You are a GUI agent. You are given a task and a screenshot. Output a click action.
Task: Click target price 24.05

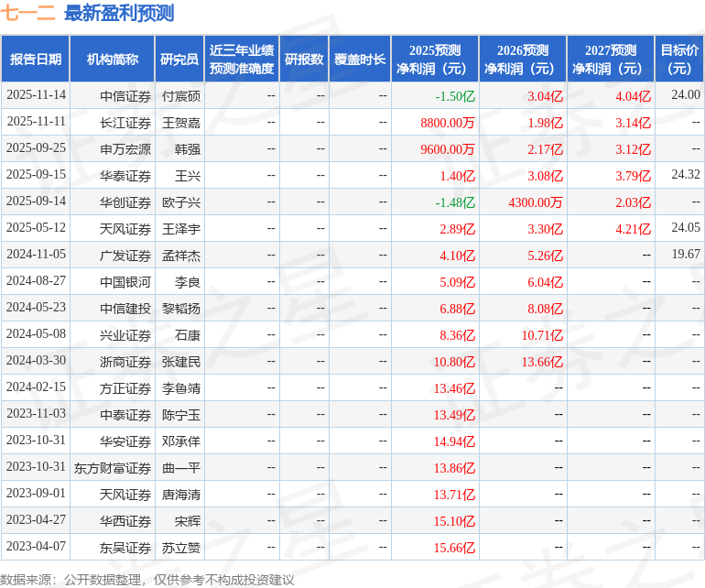686,227
